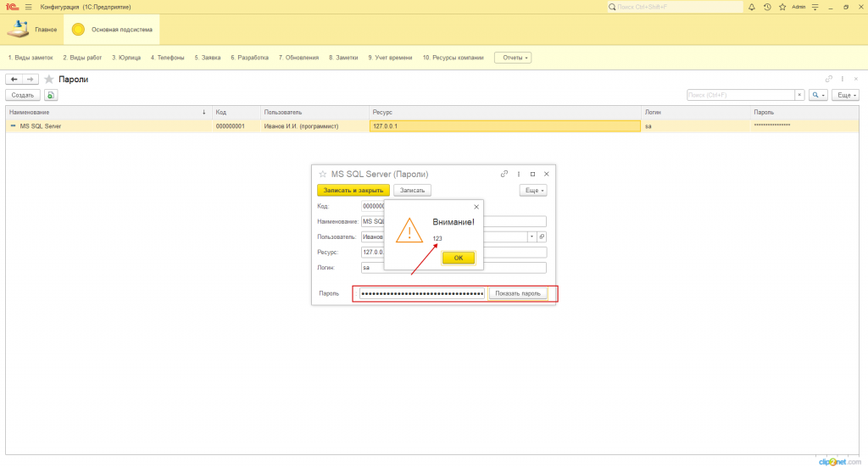This screenshot has width=868, height=467.
Task: Open 8. Заметки
Action: 343,58
